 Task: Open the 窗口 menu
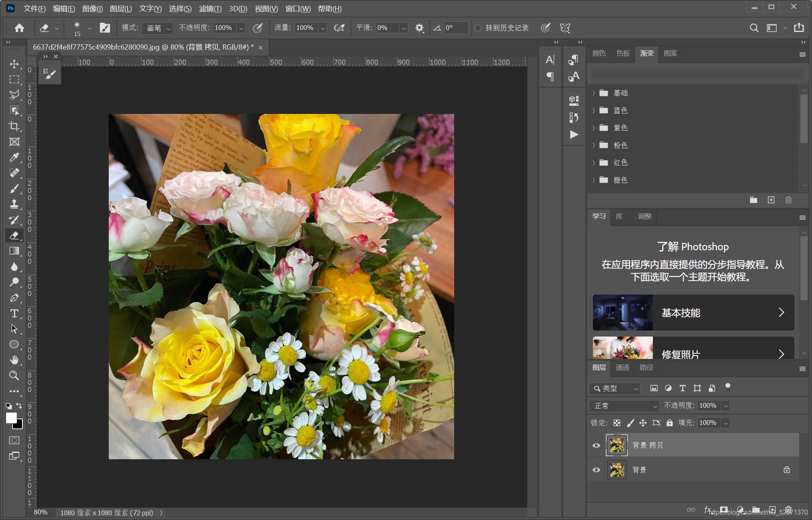pos(298,8)
